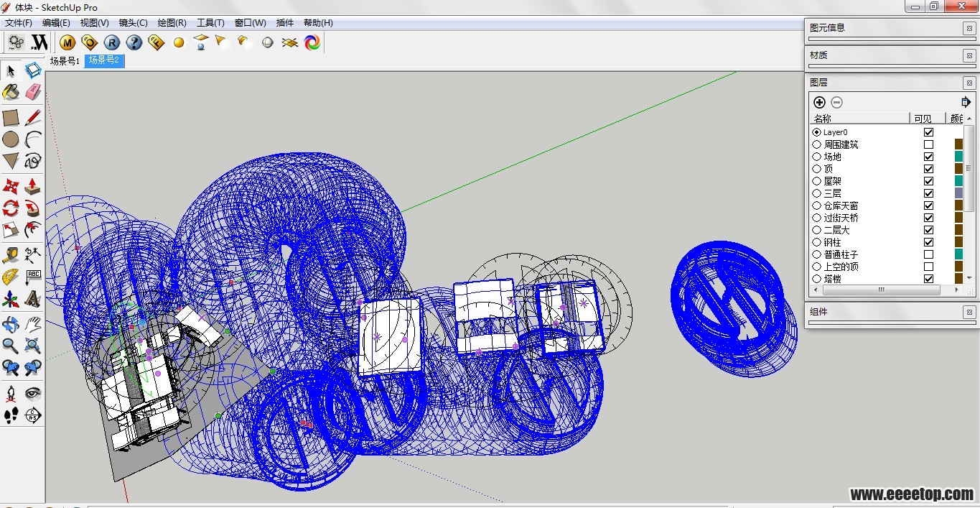The width and height of the screenshot is (980, 508).
Task: Select the arrow Select tool
Action: (x=11, y=70)
